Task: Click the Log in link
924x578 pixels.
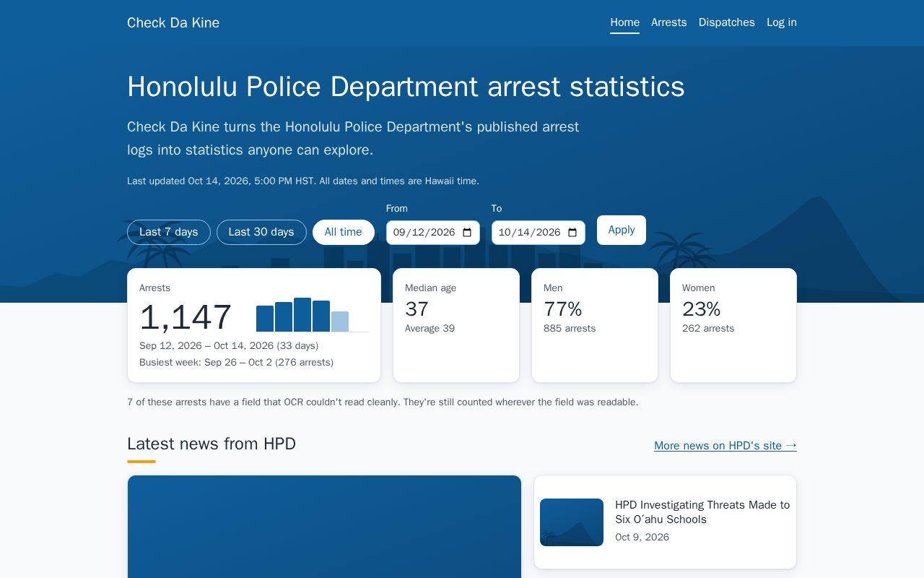Action: pyautogui.click(x=782, y=22)
